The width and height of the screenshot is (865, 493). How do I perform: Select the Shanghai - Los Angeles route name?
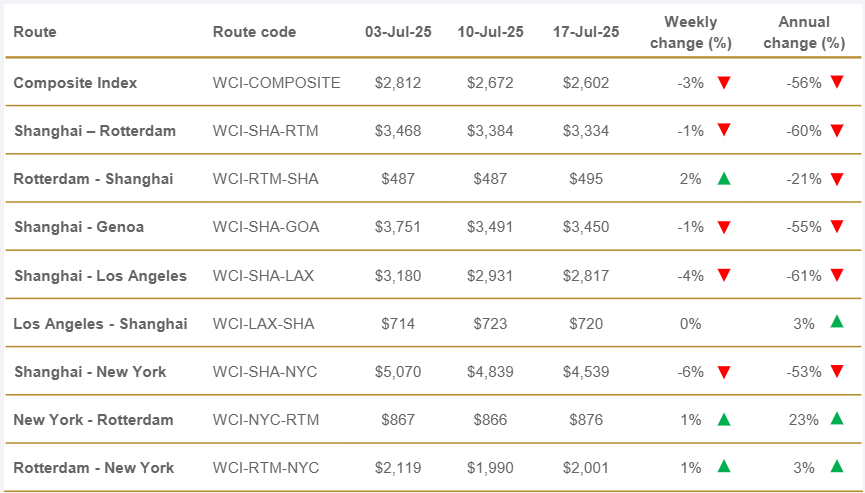tap(100, 276)
